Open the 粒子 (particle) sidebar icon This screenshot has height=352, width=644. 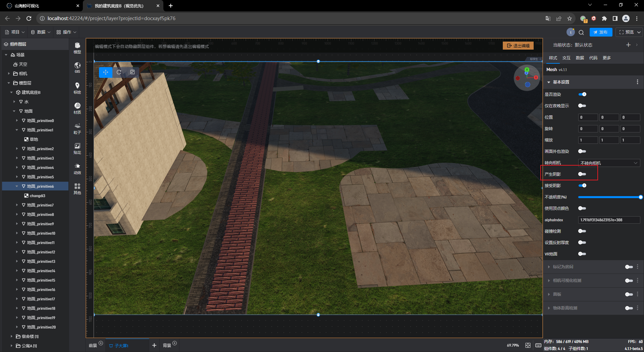tap(77, 128)
